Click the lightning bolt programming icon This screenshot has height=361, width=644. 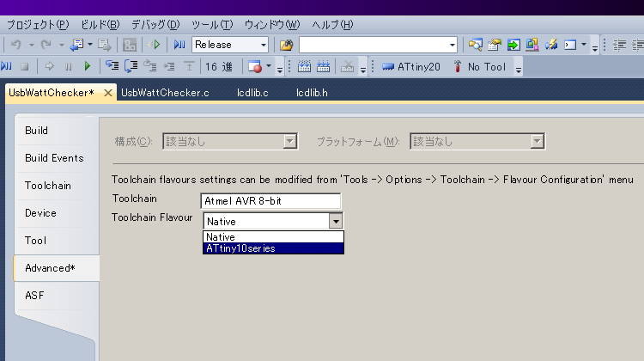(x=551, y=45)
